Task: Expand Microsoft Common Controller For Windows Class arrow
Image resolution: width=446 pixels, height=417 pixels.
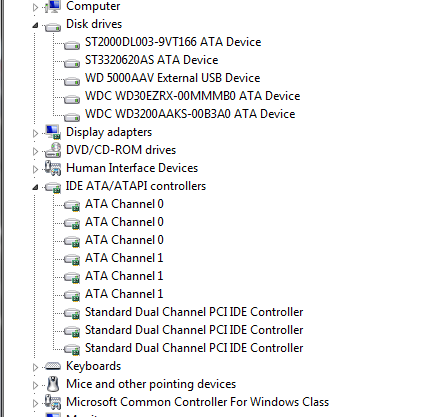Action: point(35,403)
